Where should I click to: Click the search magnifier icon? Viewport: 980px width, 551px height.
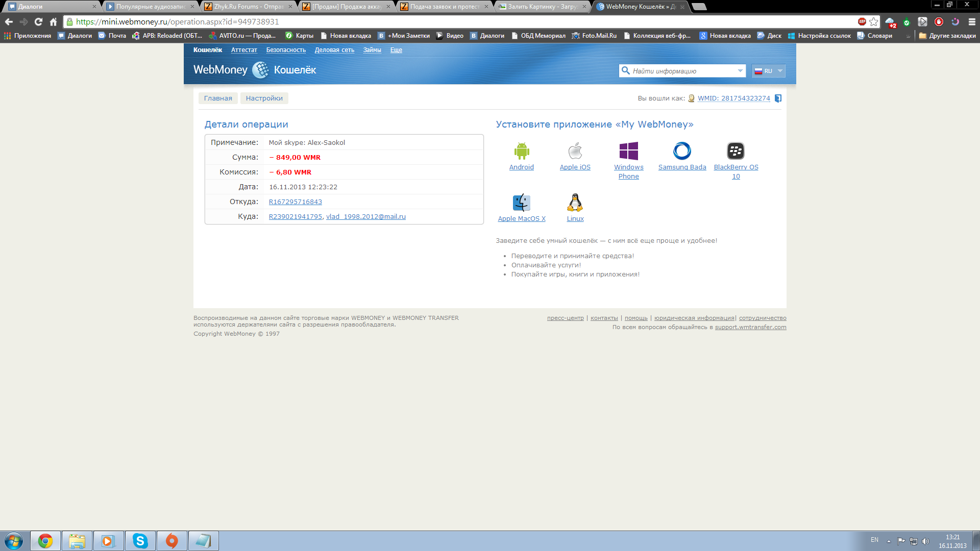pos(625,71)
